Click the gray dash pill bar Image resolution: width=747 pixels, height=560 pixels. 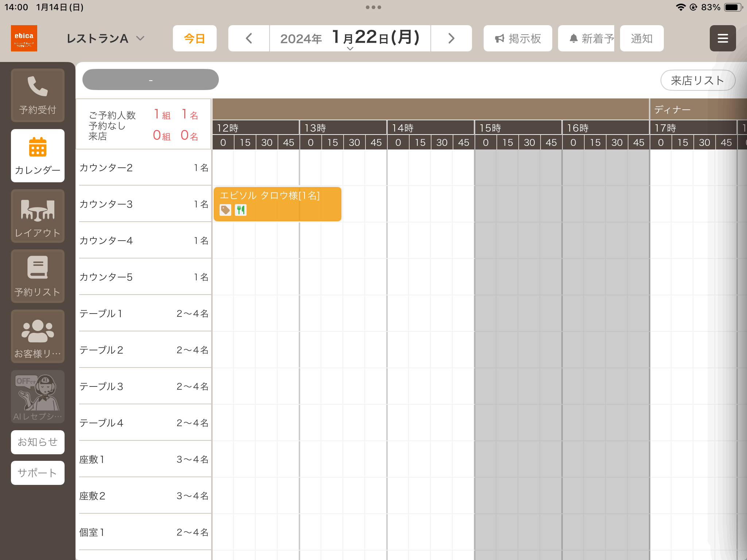151,79
